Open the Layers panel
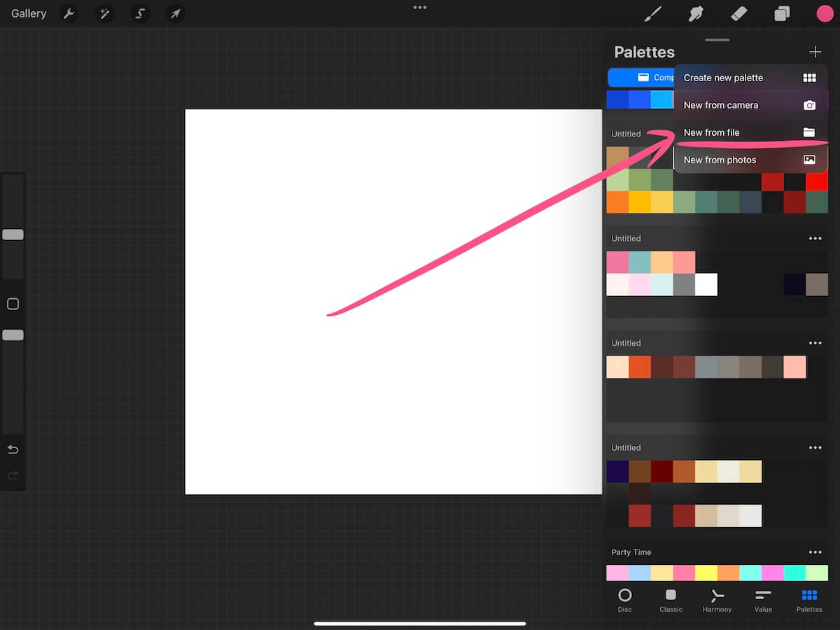Viewport: 840px width, 630px height. pos(782,13)
